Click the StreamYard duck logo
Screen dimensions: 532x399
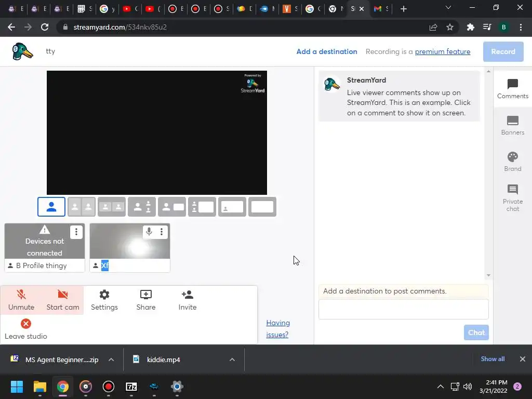pos(22,51)
